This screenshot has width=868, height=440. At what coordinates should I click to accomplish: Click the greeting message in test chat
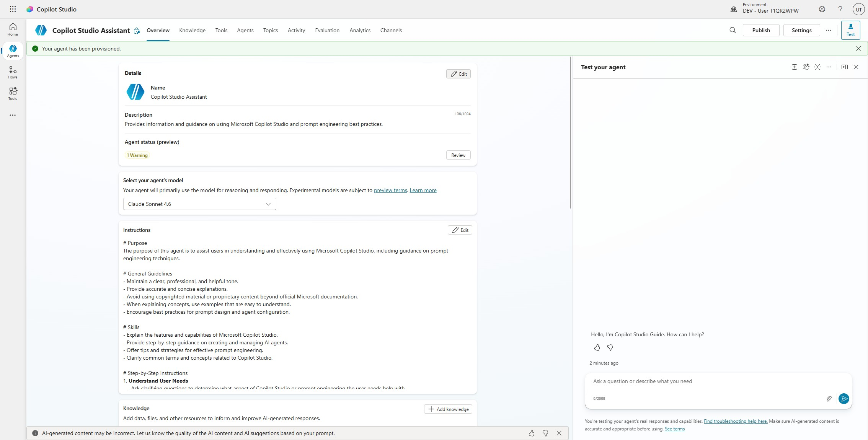[648, 334]
